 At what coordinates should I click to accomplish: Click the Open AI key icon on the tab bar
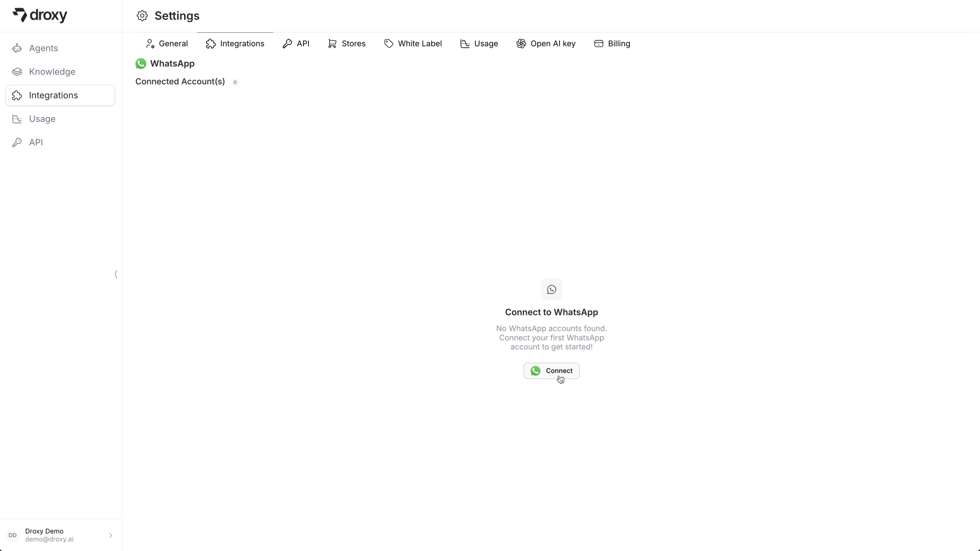tap(520, 44)
